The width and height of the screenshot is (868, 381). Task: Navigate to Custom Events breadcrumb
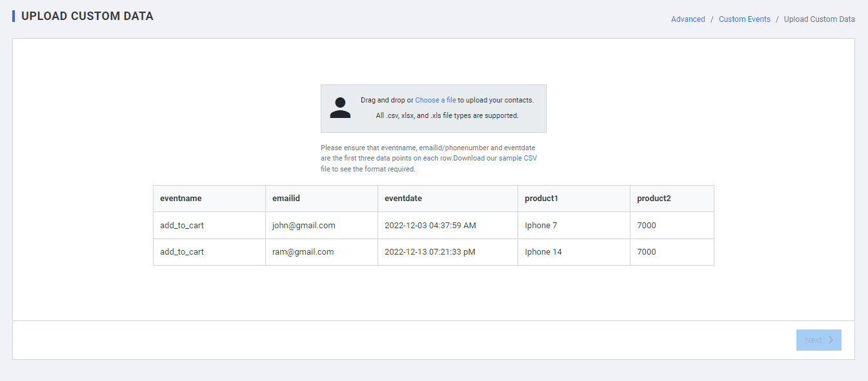(744, 19)
